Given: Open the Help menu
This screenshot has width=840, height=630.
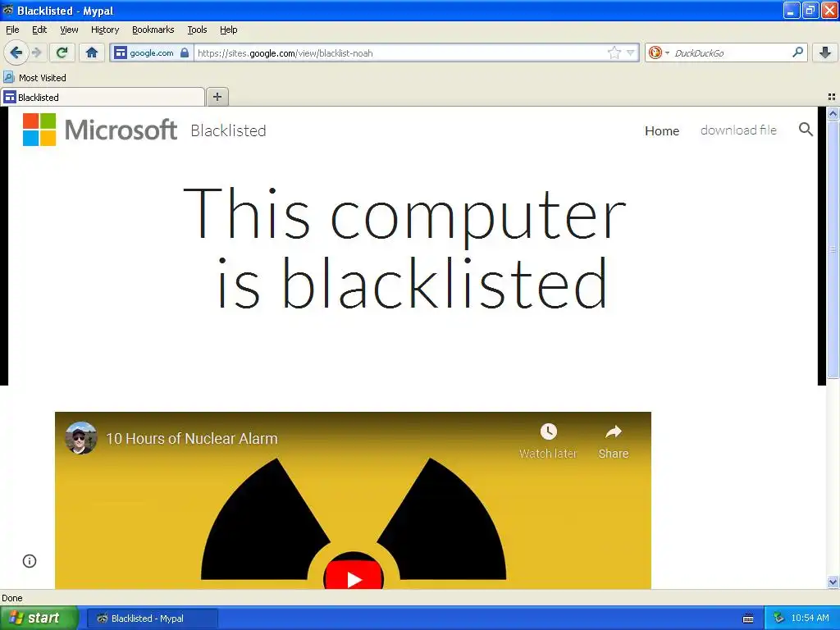Looking at the screenshot, I should (229, 30).
